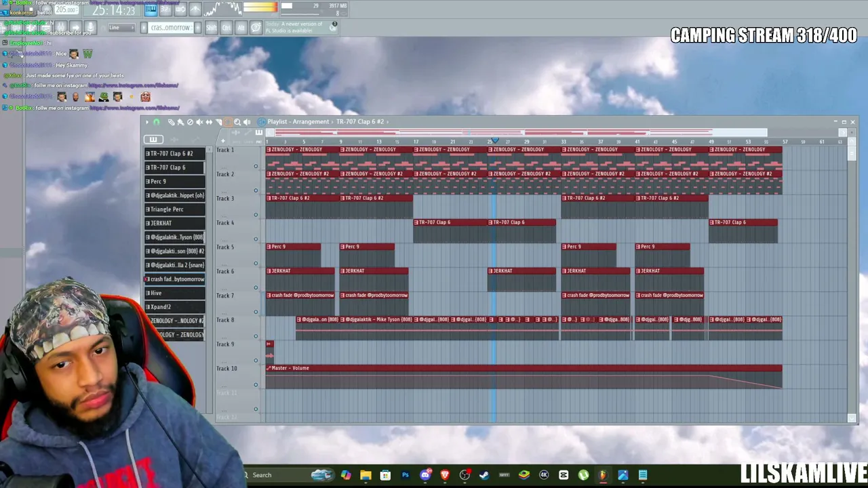Open Discord from the taskbar
Image resolution: width=868 pixels, height=488 pixels.
click(425, 475)
